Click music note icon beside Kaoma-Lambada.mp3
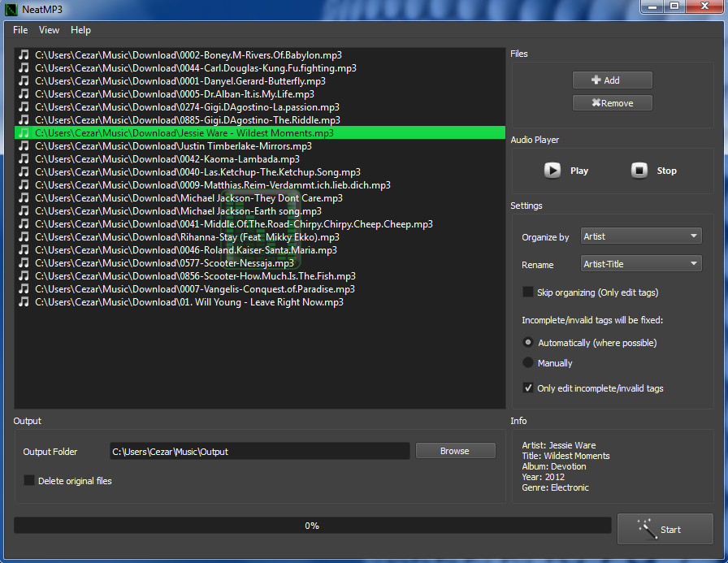Image resolution: width=728 pixels, height=563 pixels. pyautogui.click(x=24, y=158)
